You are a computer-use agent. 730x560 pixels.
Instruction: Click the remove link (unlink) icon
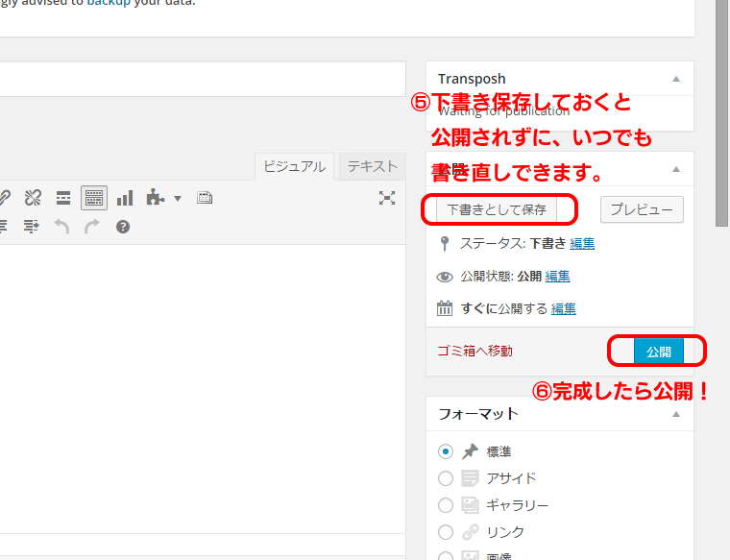[x=33, y=198]
